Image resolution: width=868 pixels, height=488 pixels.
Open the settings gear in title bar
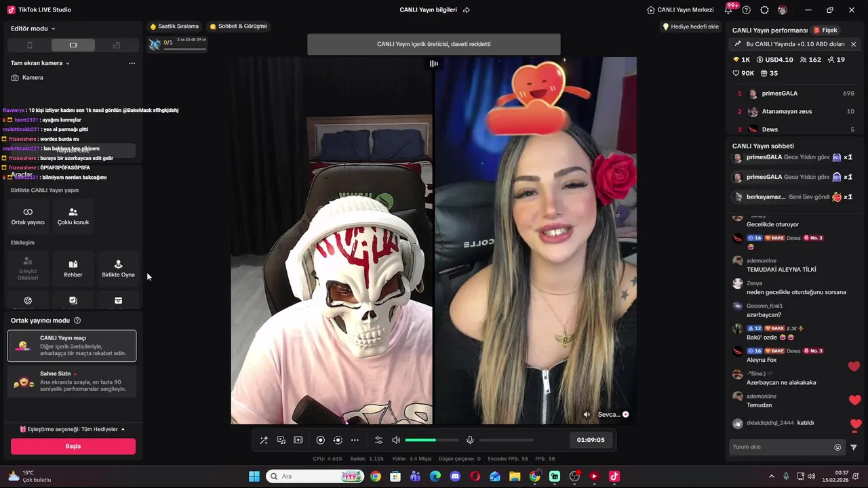[765, 9]
